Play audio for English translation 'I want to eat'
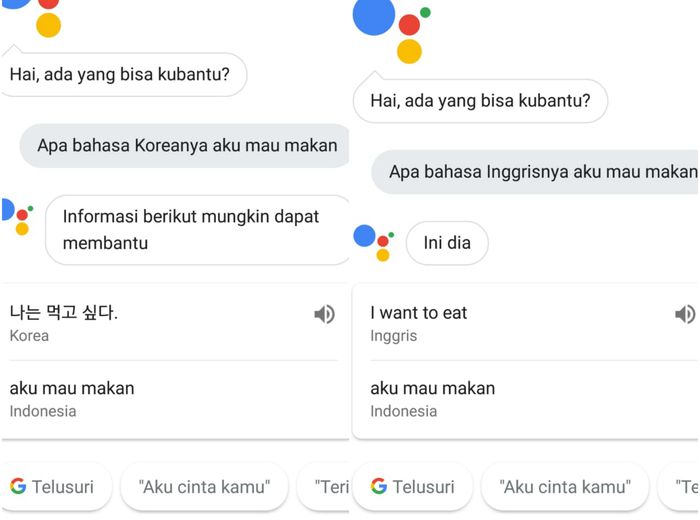The width and height of the screenshot is (700, 520). pyautogui.click(x=685, y=314)
